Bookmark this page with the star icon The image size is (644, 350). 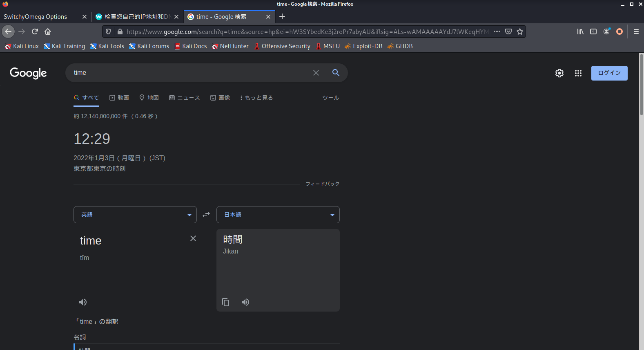click(x=520, y=31)
